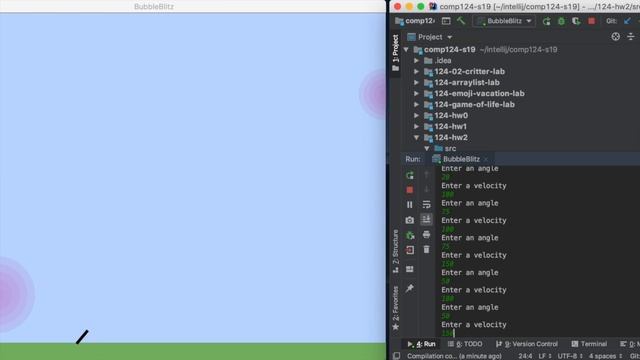The width and height of the screenshot is (640, 360).
Task: Expand the 124-arraylist-lab module
Action: pyautogui.click(x=416, y=82)
